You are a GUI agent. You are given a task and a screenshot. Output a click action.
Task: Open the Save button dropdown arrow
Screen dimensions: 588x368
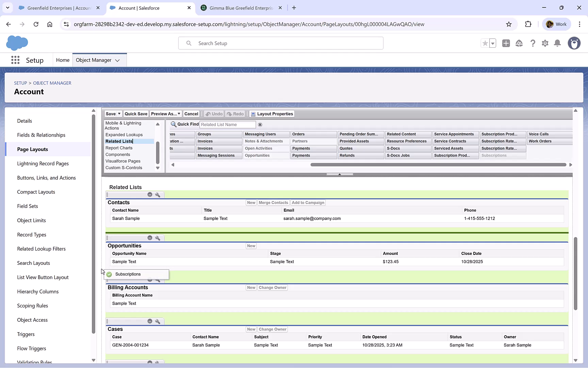118,114
